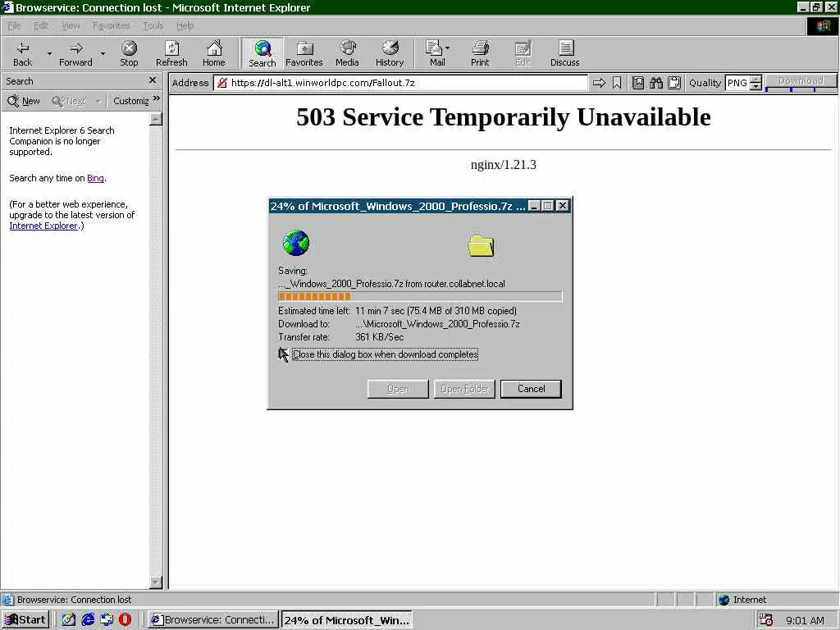Click the 9:01 AM taskbar clock
This screenshot has width=840, height=630.
pyautogui.click(x=805, y=620)
